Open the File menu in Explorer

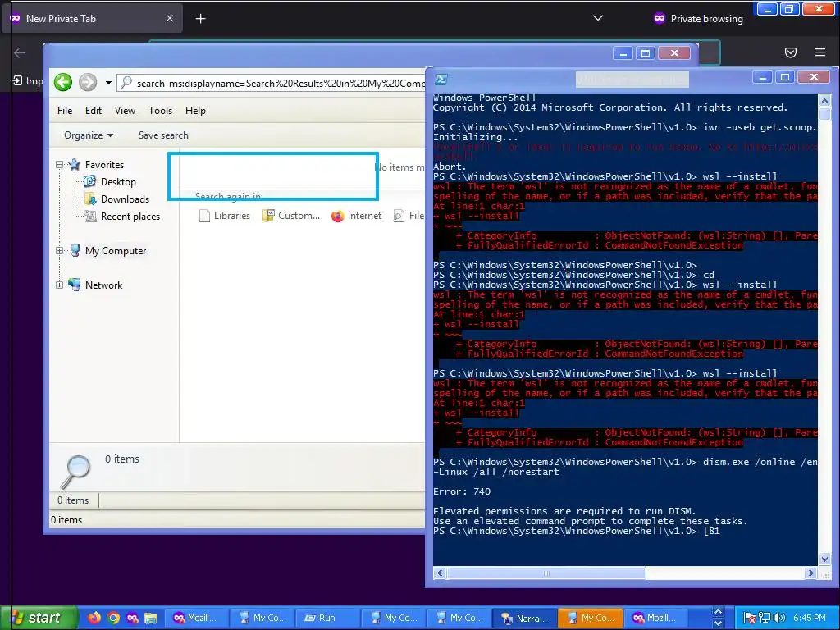click(65, 111)
